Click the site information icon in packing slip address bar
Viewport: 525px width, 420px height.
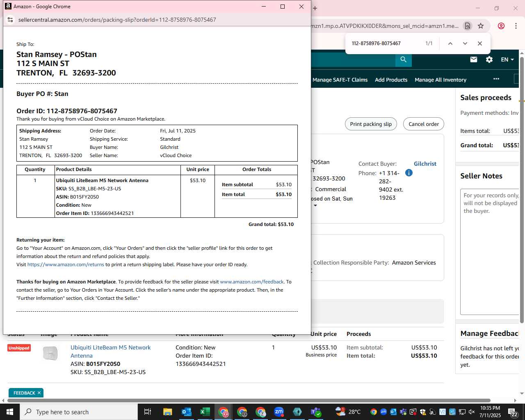point(10,20)
